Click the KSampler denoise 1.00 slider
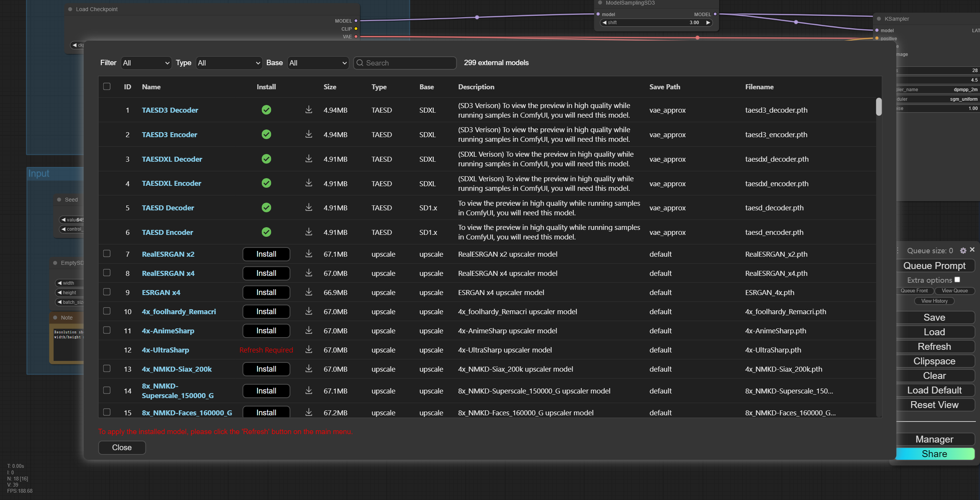This screenshot has height=500, width=980. pyautogui.click(x=938, y=108)
